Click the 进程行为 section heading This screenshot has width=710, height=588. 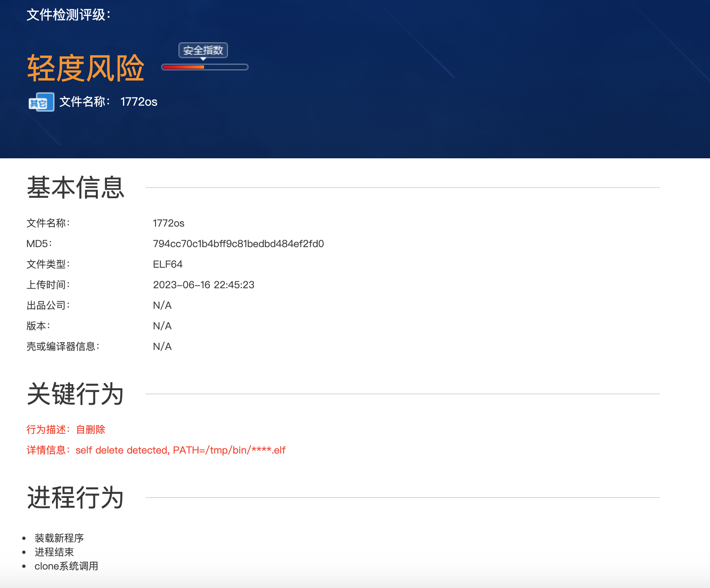pyautogui.click(x=76, y=498)
